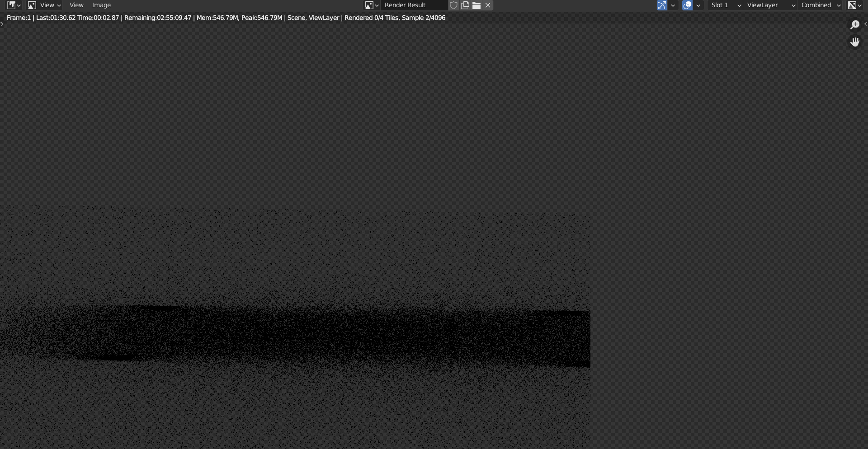868x449 pixels.
Task: Click the 'Sample 2/4096' status text
Action: [424, 18]
